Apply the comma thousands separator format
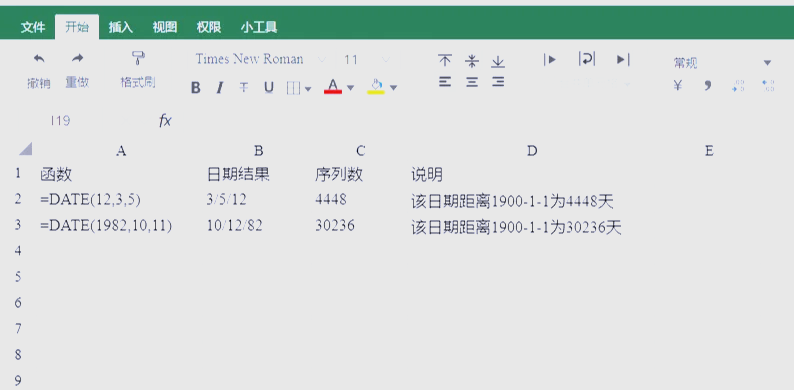794x390 pixels. 707,86
